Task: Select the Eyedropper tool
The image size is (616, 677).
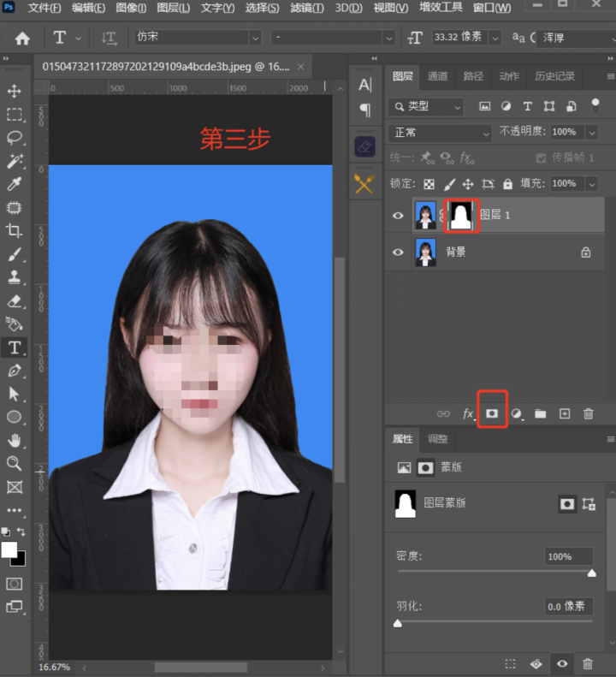Action: [15, 184]
